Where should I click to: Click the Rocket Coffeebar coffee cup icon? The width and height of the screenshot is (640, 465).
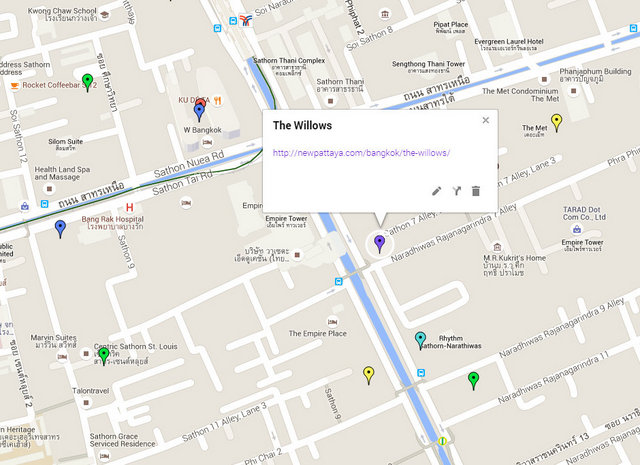[15, 85]
